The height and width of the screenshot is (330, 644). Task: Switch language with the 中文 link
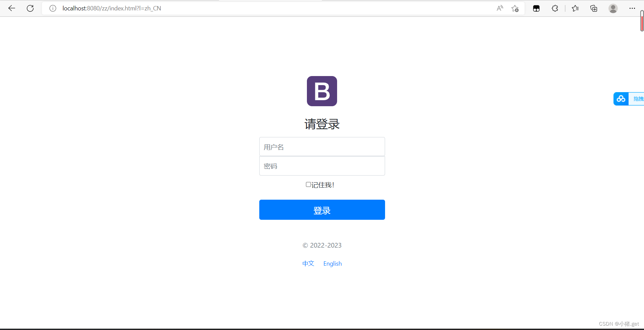coord(308,264)
